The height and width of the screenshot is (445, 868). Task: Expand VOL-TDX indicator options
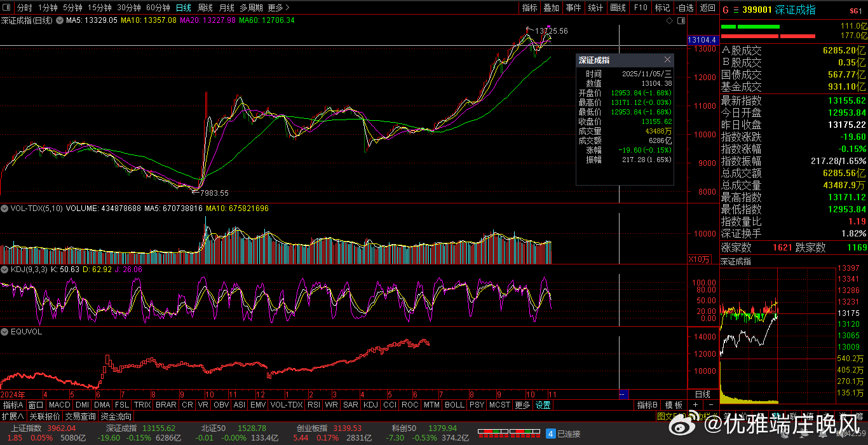(x=4, y=208)
